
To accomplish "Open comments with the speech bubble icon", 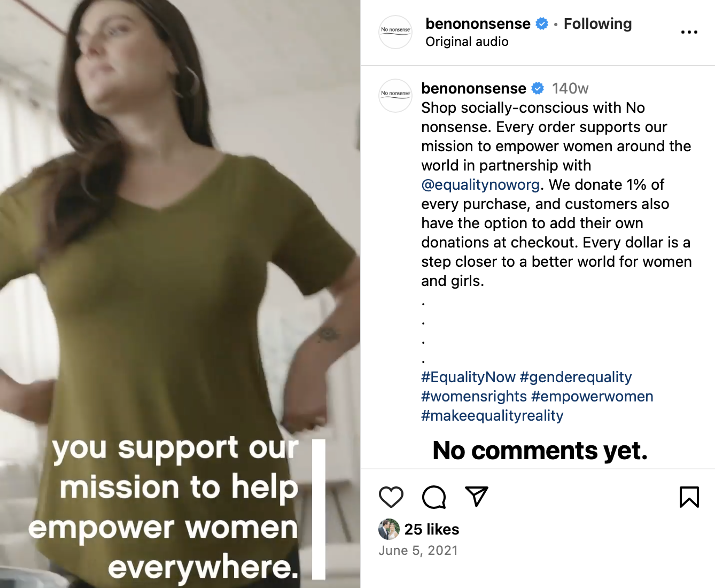I will pos(434,497).
